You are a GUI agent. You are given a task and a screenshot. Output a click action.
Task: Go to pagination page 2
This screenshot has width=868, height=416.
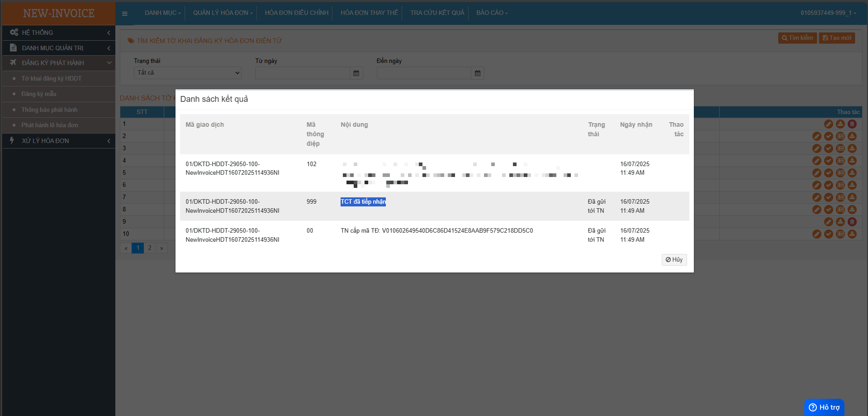pos(150,248)
